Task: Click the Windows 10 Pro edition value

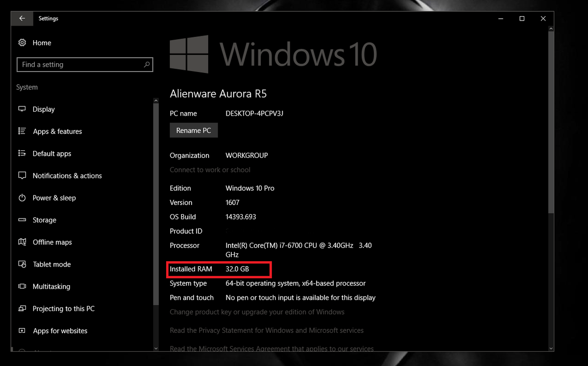Action: (x=250, y=188)
